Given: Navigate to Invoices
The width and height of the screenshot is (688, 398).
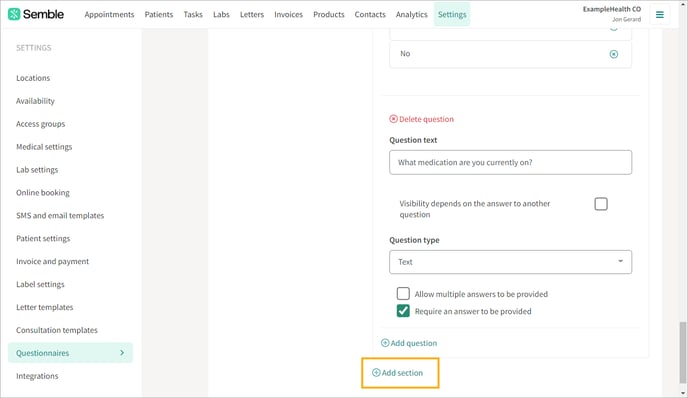Looking at the screenshot, I should point(288,14).
